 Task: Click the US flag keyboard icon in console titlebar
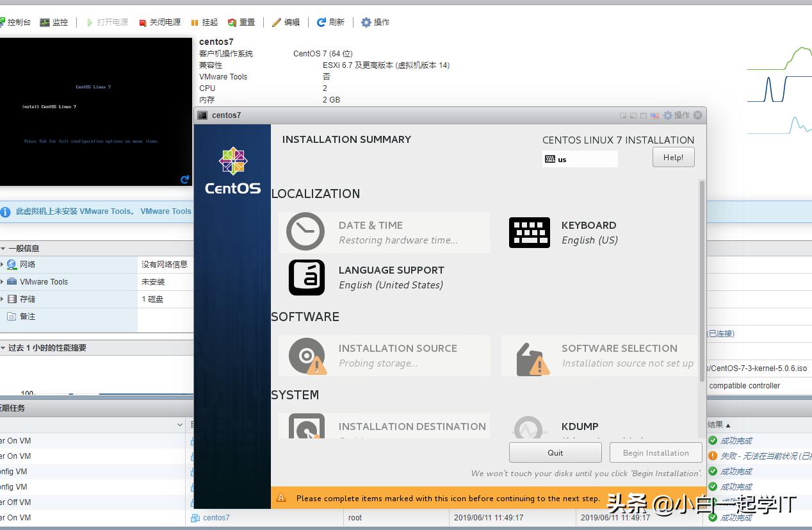click(654, 115)
